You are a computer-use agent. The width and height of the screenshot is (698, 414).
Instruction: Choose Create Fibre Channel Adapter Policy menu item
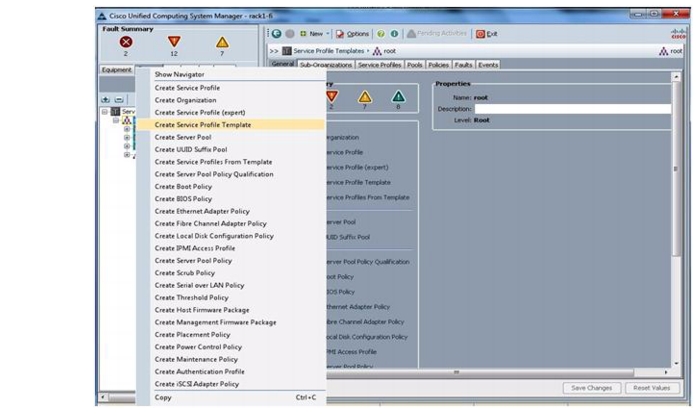click(231, 223)
